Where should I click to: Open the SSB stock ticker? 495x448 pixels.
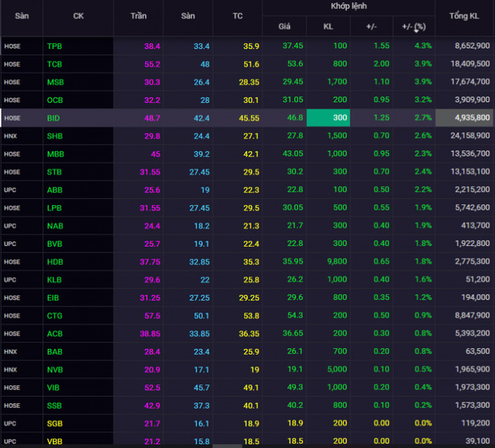[54, 406]
